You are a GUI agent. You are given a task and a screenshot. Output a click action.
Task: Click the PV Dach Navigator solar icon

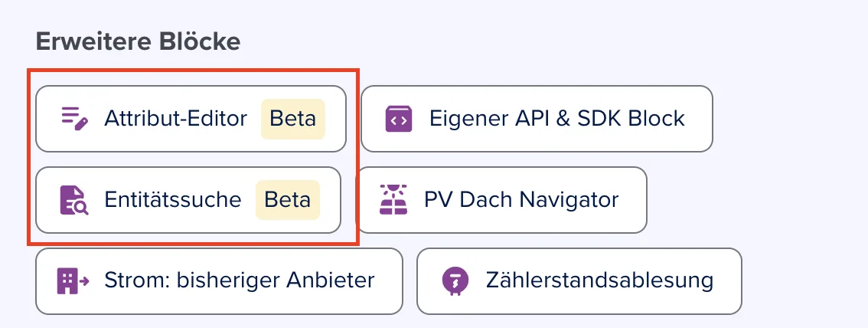coord(393,200)
